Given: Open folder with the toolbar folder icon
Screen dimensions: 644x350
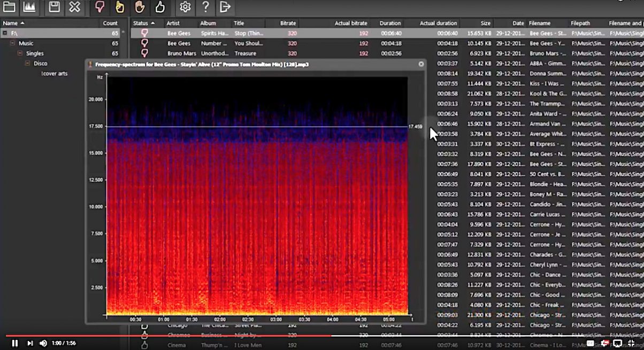Looking at the screenshot, I should point(9,7).
